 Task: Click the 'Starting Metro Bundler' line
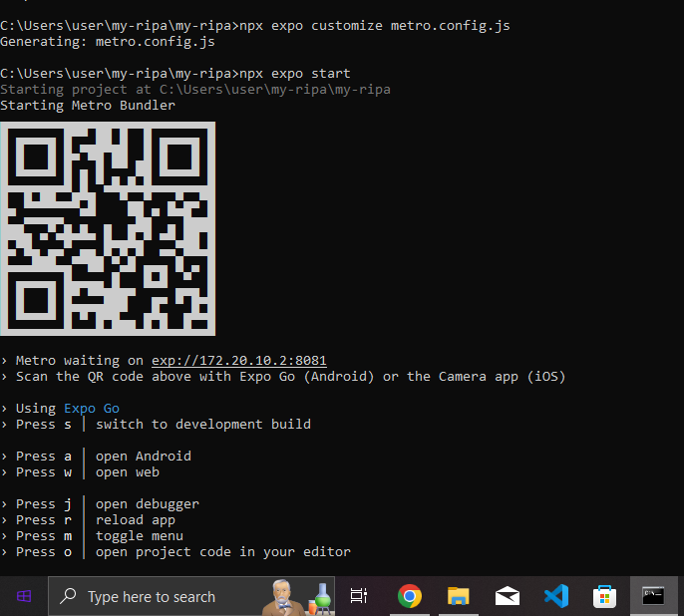[88, 106]
